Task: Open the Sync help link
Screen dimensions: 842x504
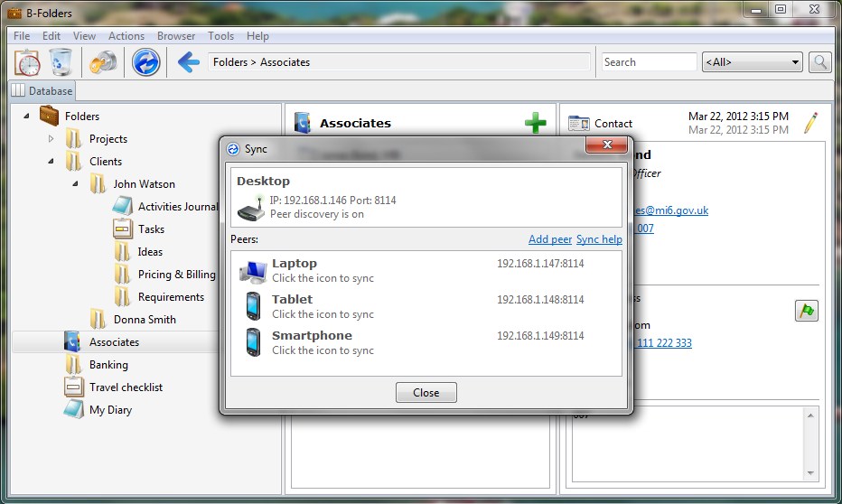Action: point(599,239)
